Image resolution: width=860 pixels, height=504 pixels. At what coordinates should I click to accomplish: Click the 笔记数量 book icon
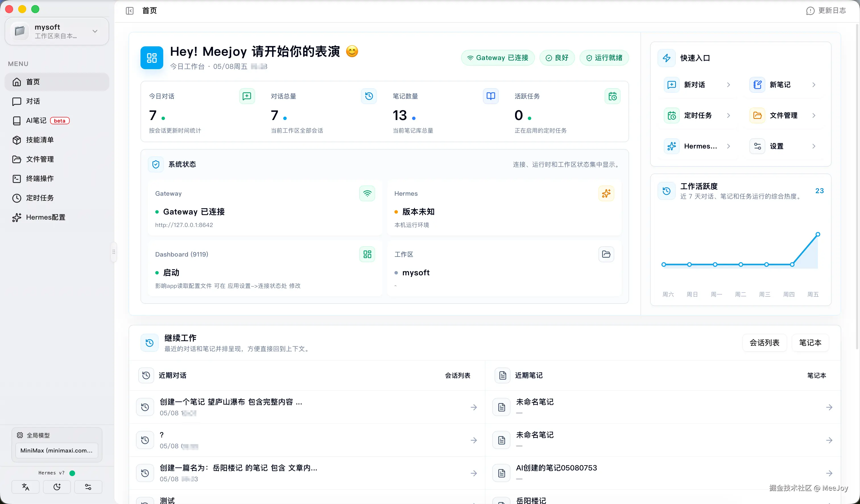pos(491,96)
